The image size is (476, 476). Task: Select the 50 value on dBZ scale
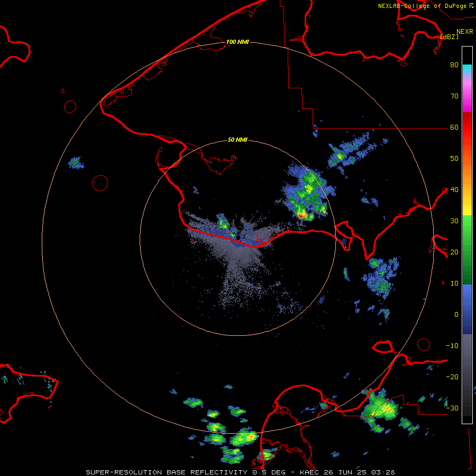point(454,159)
